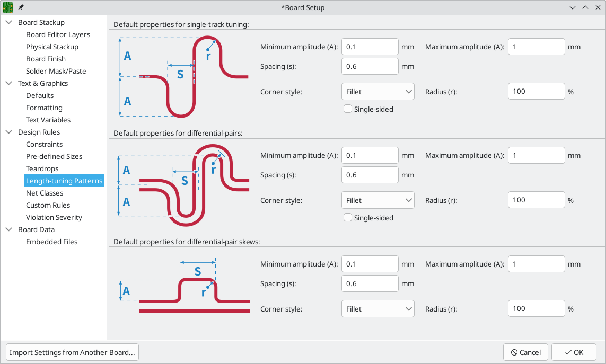Screen dimensions: 606x364
Task: Click the Radius field in differential-pair skews
Action: coord(536,308)
